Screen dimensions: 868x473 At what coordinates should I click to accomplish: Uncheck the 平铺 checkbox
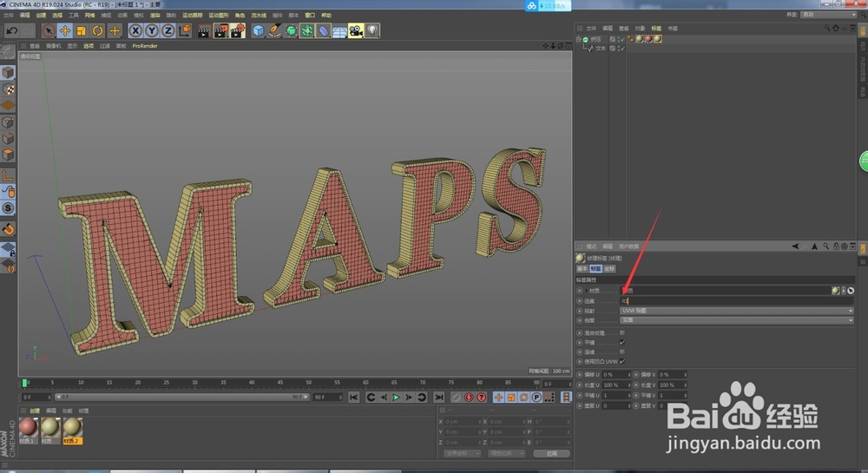[x=621, y=342]
